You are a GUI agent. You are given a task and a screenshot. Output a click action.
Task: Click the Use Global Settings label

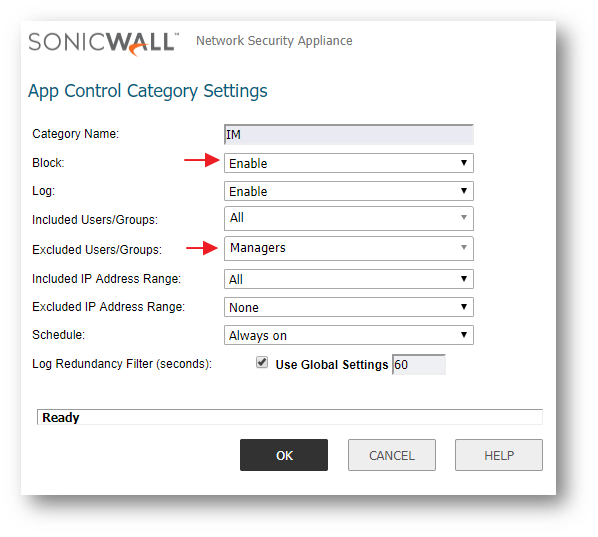[331, 365]
